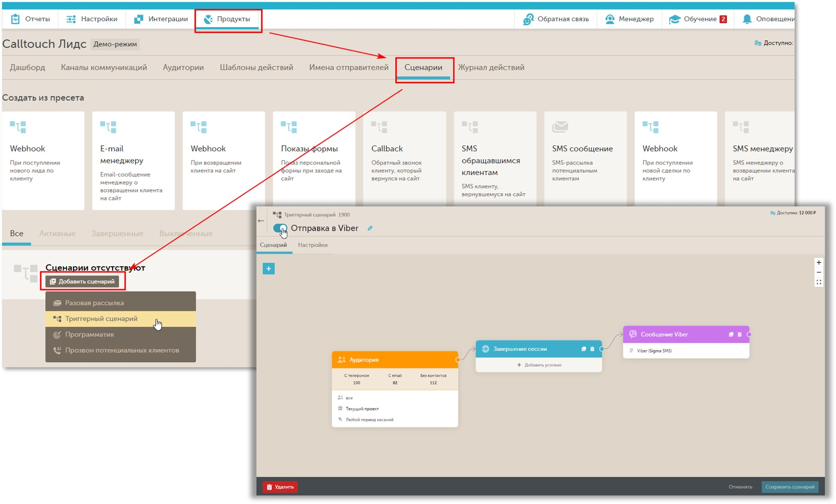Screen dimensions: 836x504
Task: Select the Аудитория block header
Action: tap(395, 360)
